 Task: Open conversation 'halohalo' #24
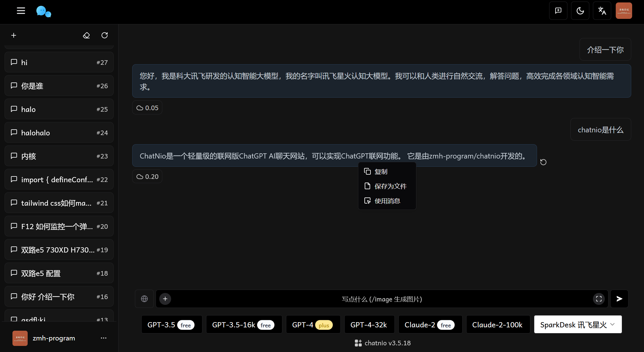click(x=59, y=133)
